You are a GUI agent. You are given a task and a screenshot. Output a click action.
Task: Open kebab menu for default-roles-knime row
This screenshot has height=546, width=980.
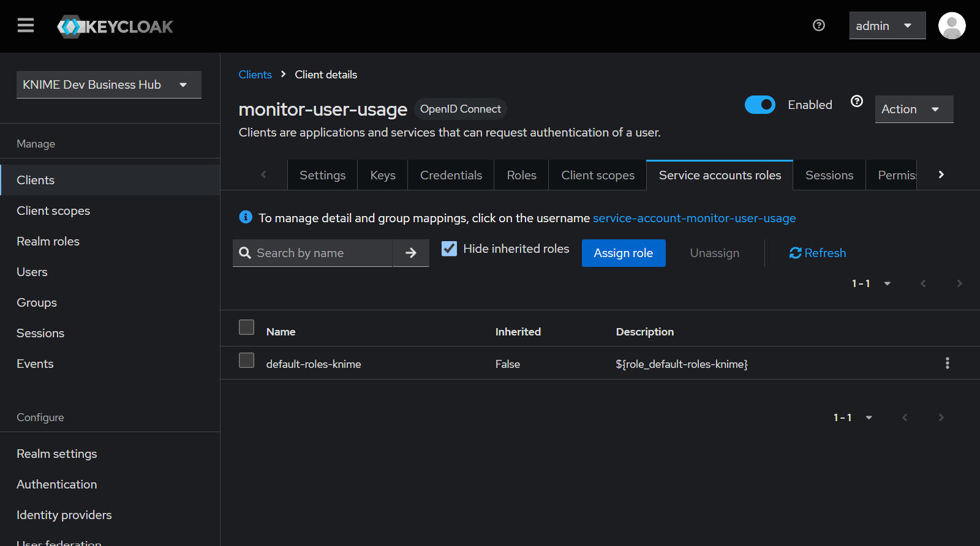point(947,363)
